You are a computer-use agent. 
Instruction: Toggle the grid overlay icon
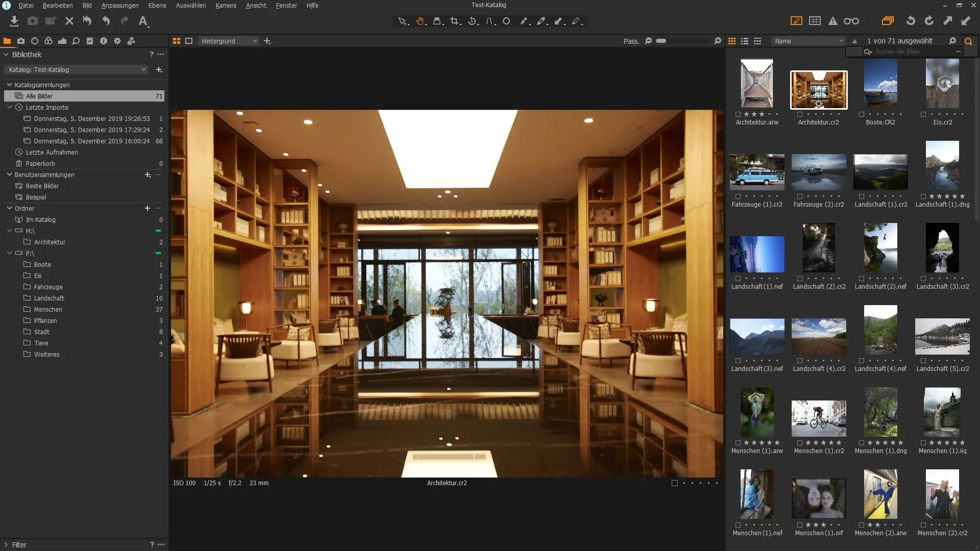click(x=815, y=21)
